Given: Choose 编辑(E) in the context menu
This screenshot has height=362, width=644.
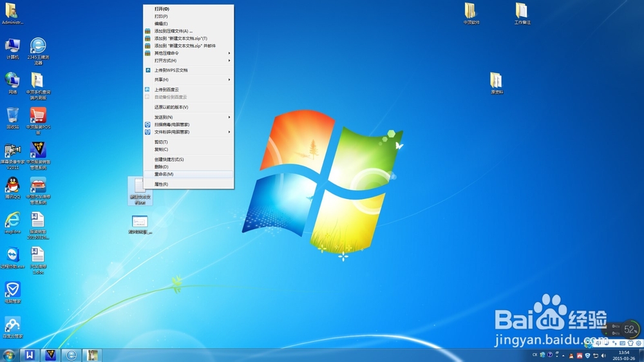Looking at the screenshot, I should point(189,23).
